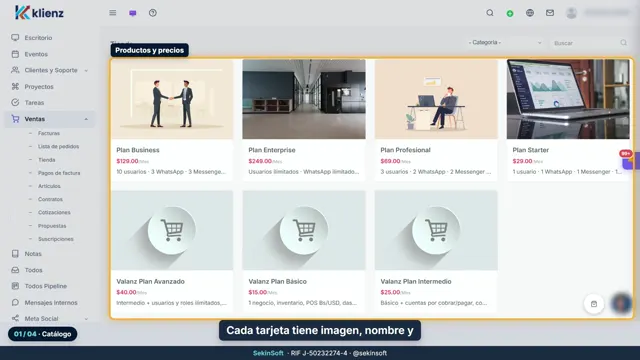Click the Todos Pipeline board icon
640x360 pixels.
pos(15,286)
